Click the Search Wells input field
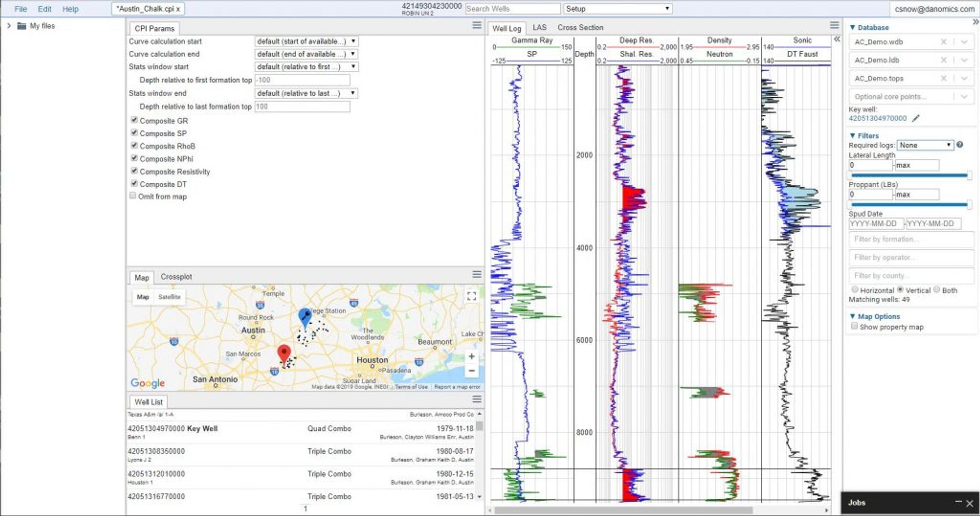This screenshot has height=516, width=980. 512,9
